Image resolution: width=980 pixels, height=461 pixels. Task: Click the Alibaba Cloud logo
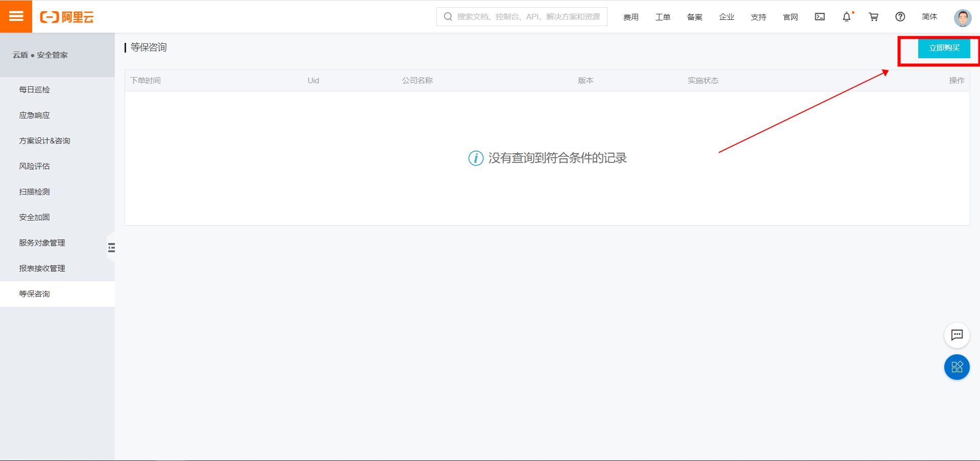coord(67,17)
